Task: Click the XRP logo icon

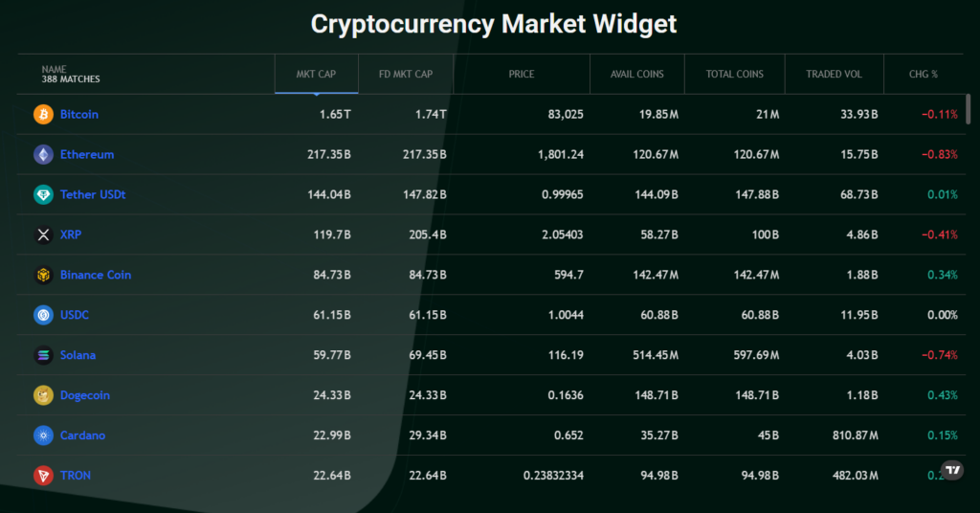Action: pyautogui.click(x=43, y=235)
